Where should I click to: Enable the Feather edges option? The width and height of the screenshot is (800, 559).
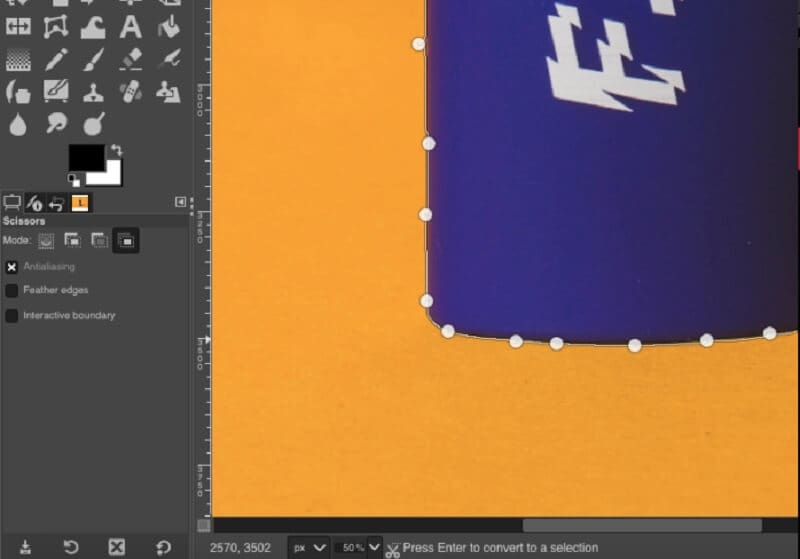tap(12, 290)
